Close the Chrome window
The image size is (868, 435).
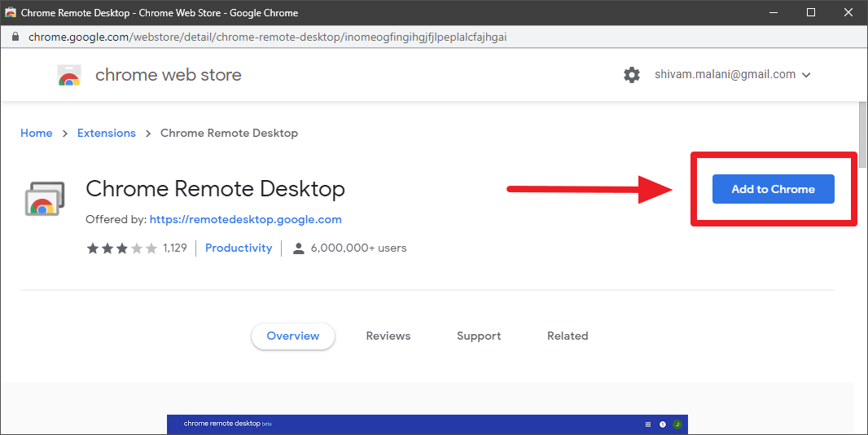pyautogui.click(x=848, y=12)
